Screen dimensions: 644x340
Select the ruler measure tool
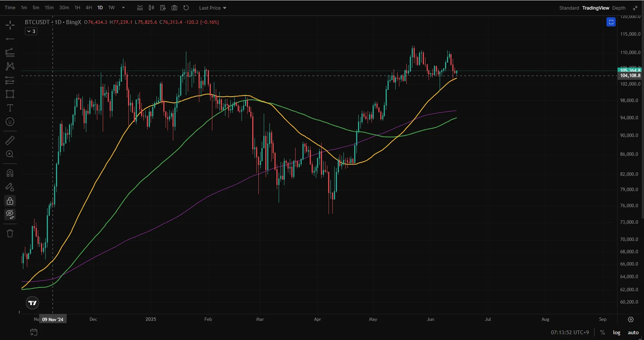click(x=10, y=140)
